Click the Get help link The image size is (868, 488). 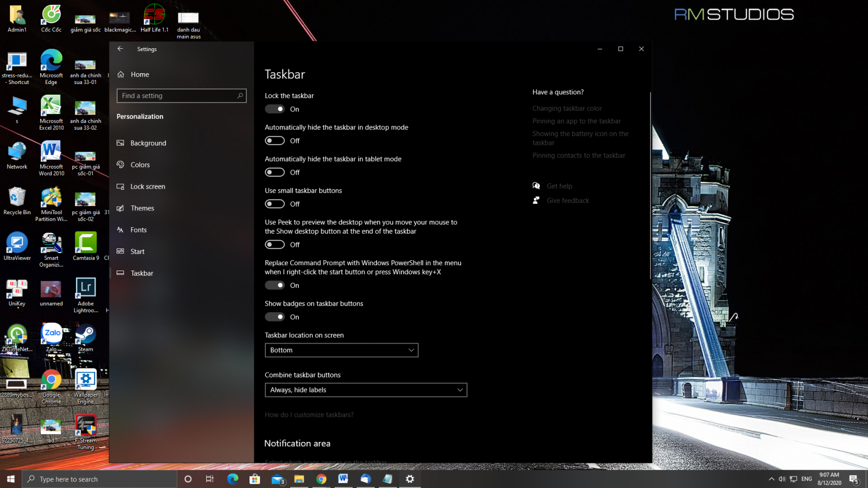[559, 186]
